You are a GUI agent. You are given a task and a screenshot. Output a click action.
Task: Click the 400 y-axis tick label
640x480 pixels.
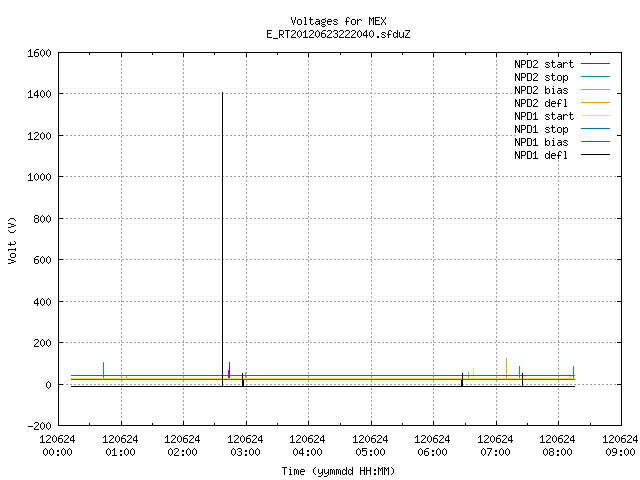click(42, 302)
